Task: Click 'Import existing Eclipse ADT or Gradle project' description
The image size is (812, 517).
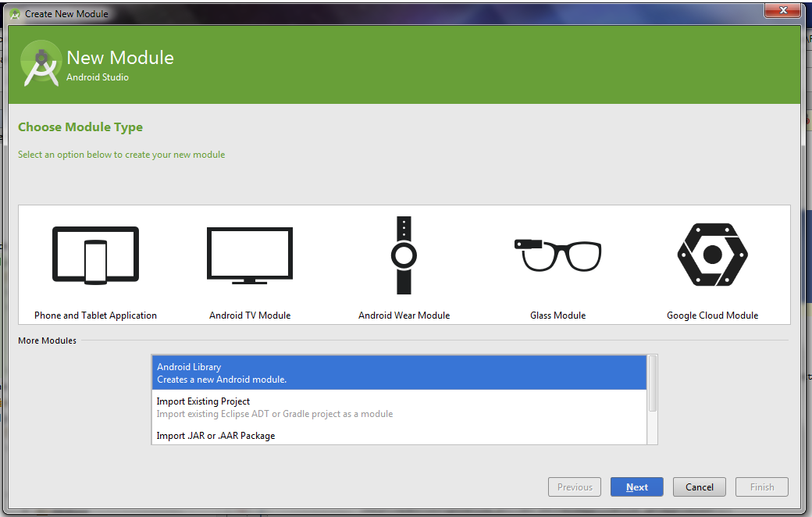Action: 275,414
